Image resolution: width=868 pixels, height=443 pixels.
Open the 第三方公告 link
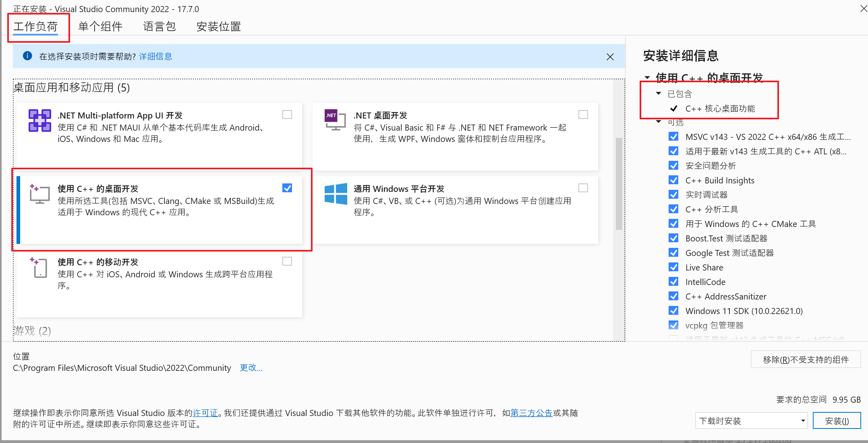tap(531, 413)
